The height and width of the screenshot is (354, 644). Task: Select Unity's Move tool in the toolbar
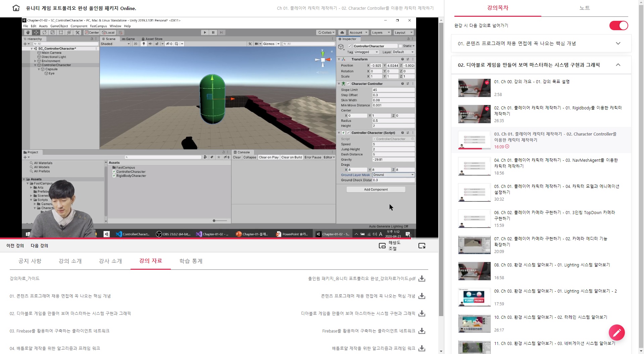click(x=36, y=33)
